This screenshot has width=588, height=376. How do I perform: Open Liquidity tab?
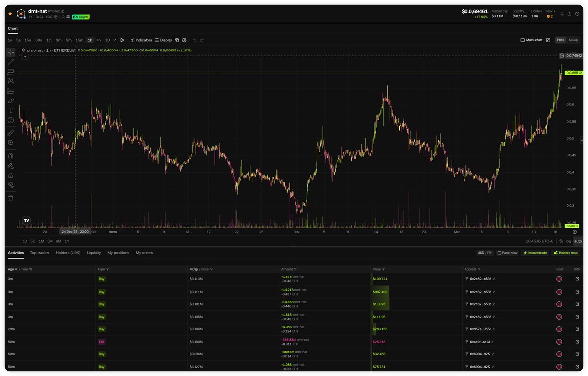(x=94, y=253)
